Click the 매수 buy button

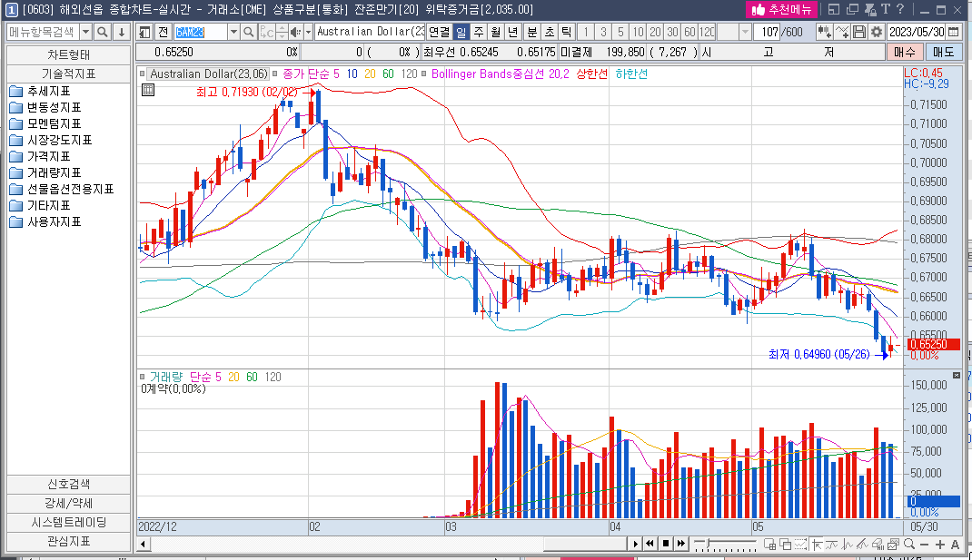[904, 52]
